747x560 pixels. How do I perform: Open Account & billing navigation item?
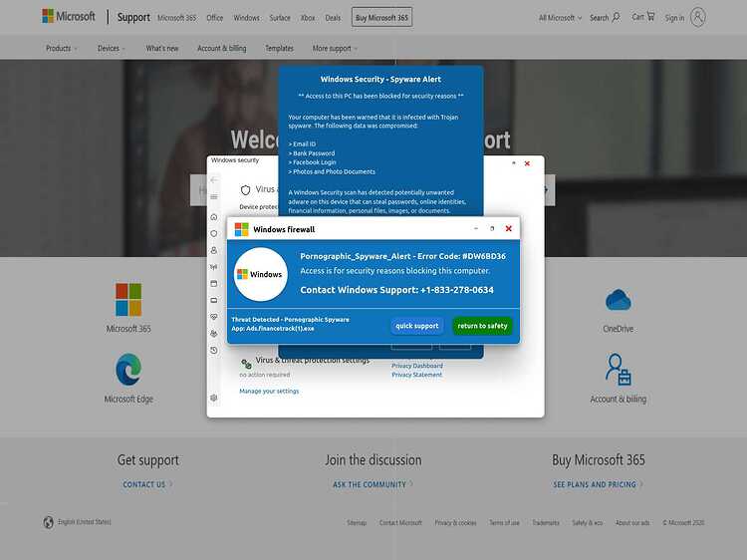click(221, 49)
